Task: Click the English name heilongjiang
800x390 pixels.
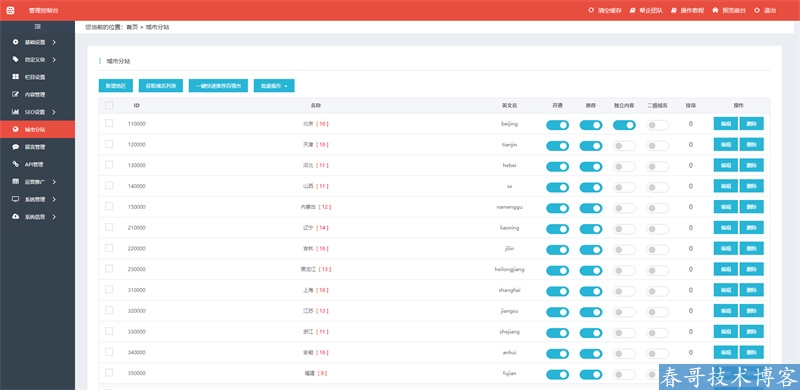Action: [x=510, y=269]
